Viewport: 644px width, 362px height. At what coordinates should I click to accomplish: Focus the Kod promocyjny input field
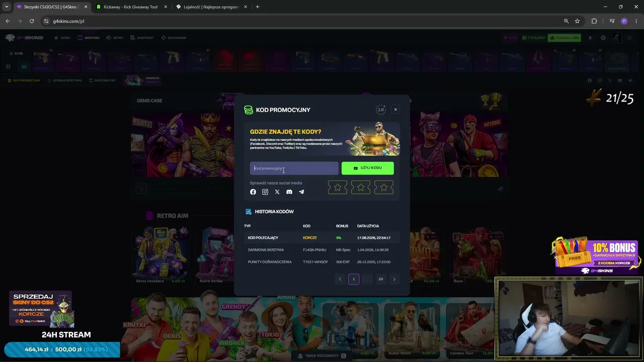pyautogui.click(x=294, y=168)
